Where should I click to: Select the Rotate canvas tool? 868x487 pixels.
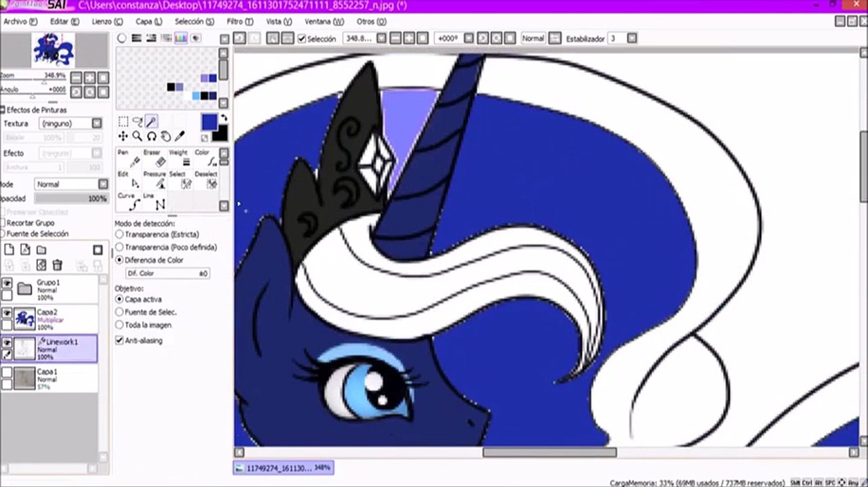tap(152, 136)
